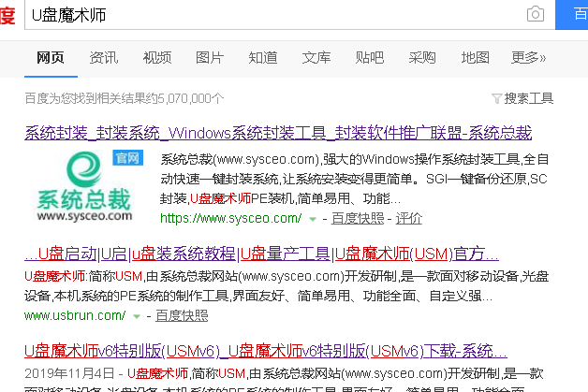The image size is (588, 392).
Task: Open the www.usbrun.com/ URL
Action: [75, 316]
